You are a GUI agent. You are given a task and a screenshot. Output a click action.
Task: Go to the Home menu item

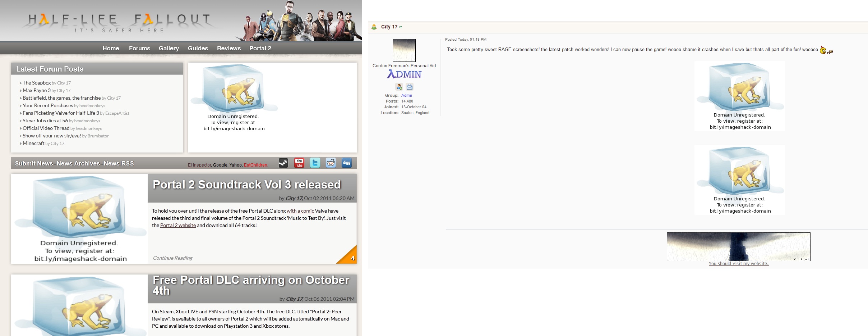tap(111, 48)
